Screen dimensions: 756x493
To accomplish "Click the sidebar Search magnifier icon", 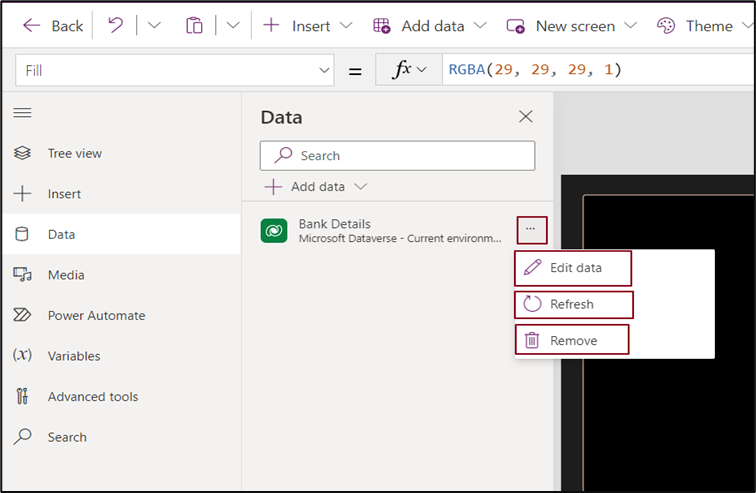I will (22, 437).
